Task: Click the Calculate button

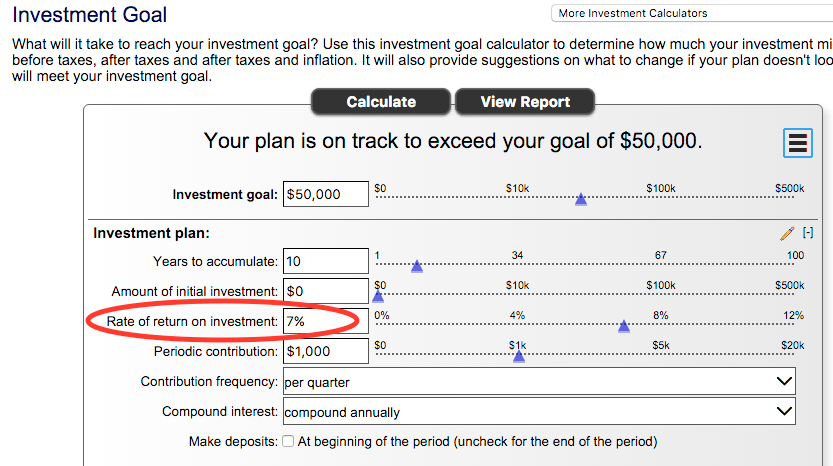Action: (381, 102)
